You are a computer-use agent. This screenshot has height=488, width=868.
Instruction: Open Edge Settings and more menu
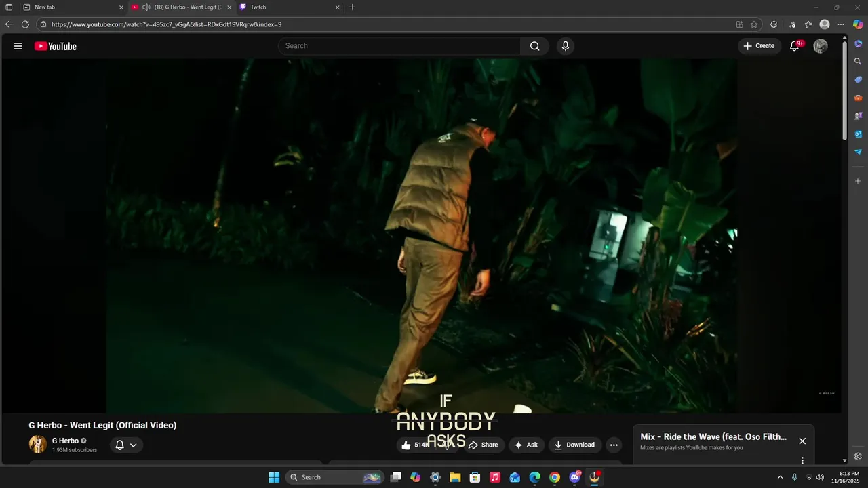pyautogui.click(x=841, y=24)
